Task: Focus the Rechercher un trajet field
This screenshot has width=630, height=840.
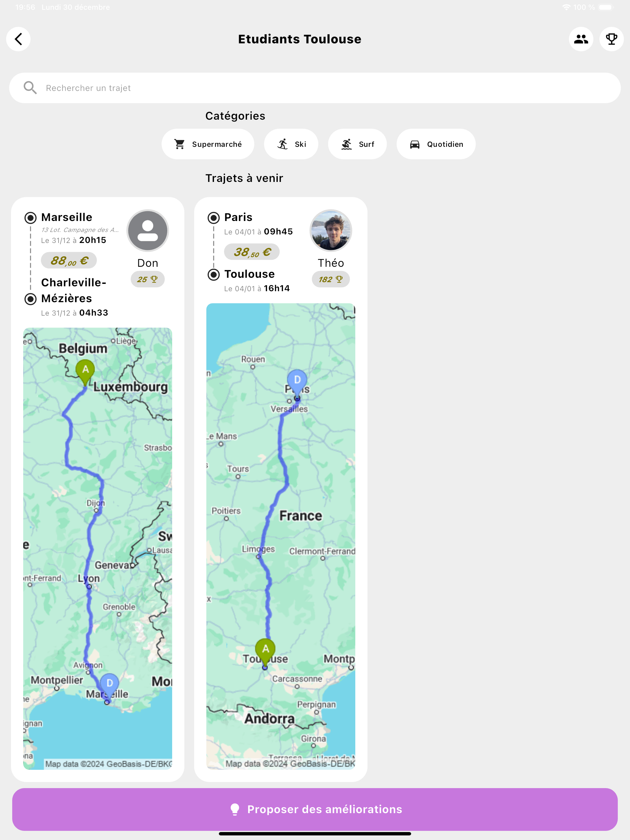Action: [315, 88]
